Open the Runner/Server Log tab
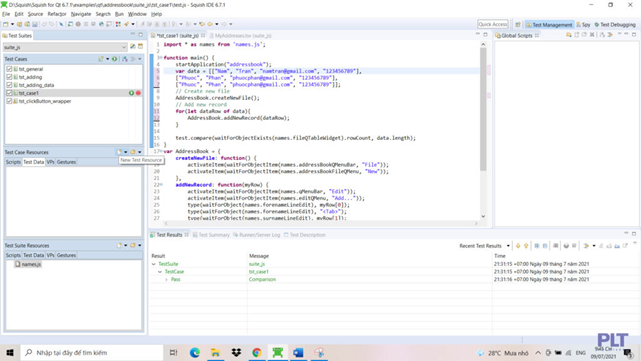Viewport: 641px width, 361px height. pyautogui.click(x=256, y=235)
